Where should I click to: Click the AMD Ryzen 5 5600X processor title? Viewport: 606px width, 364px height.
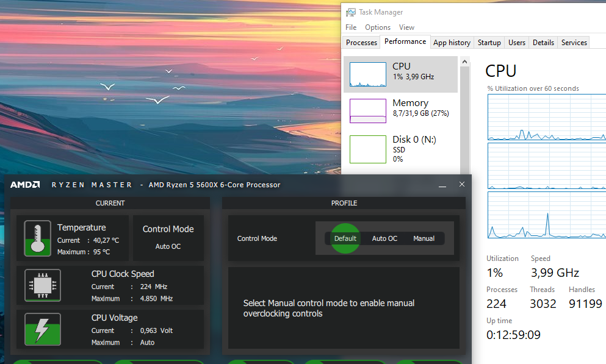click(x=214, y=185)
